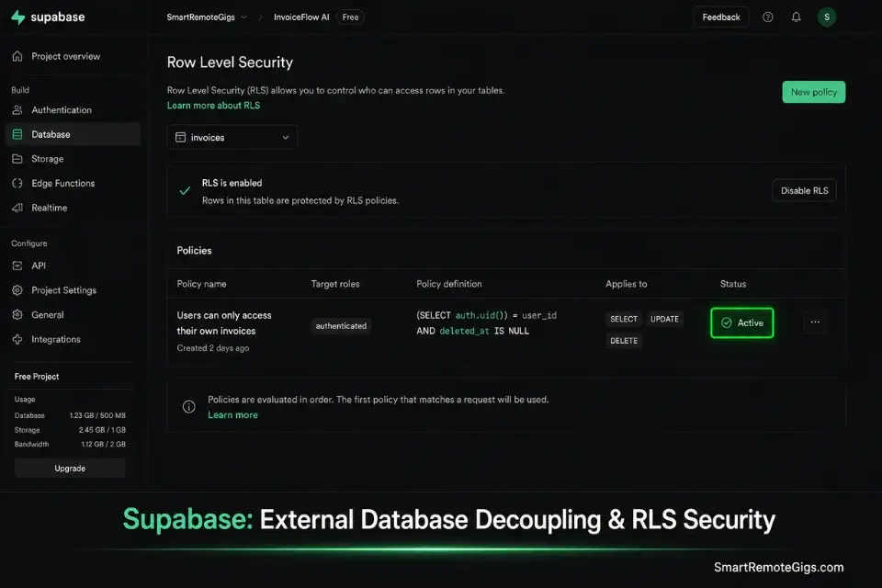
Task: Click InvoiceFlow AI project breadcrumb
Action: pyautogui.click(x=301, y=17)
